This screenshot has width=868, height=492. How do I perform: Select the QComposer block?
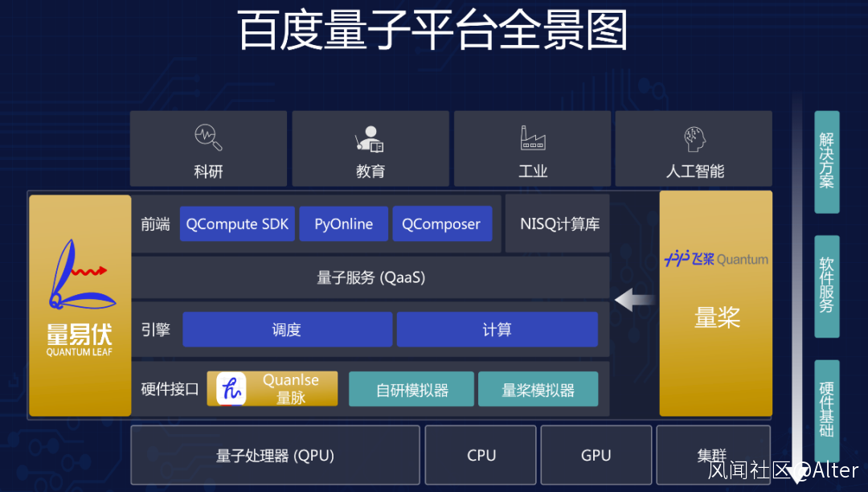[x=442, y=223]
